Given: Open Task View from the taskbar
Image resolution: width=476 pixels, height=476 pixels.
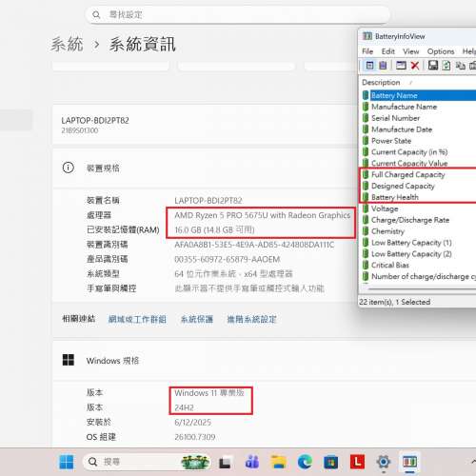Looking at the screenshot, I should point(225,462).
